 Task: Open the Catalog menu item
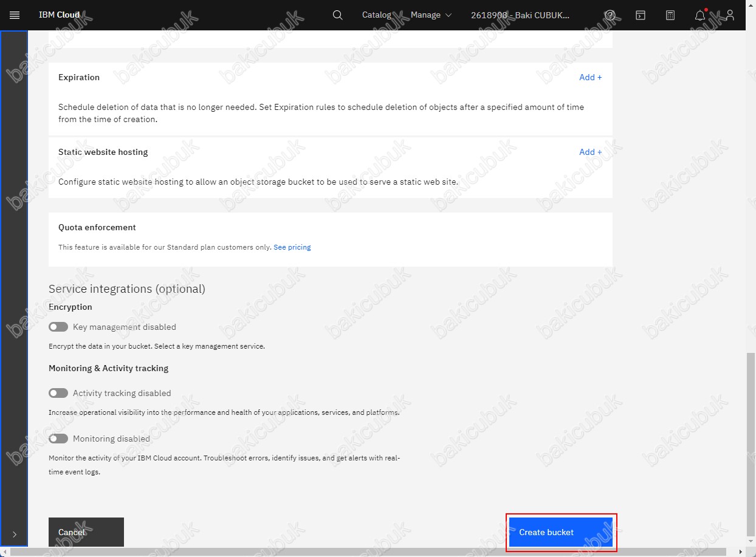pyautogui.click(x=377, y=15)
